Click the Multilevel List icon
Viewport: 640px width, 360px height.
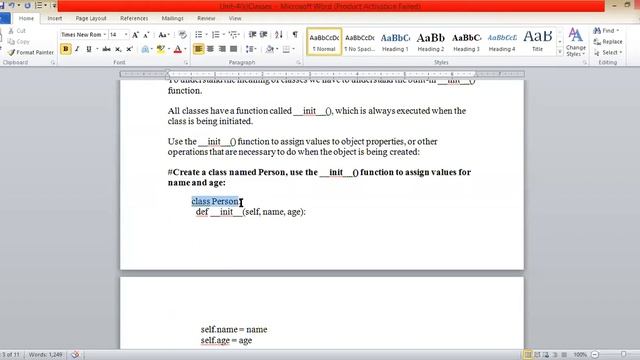coord(233,34)
